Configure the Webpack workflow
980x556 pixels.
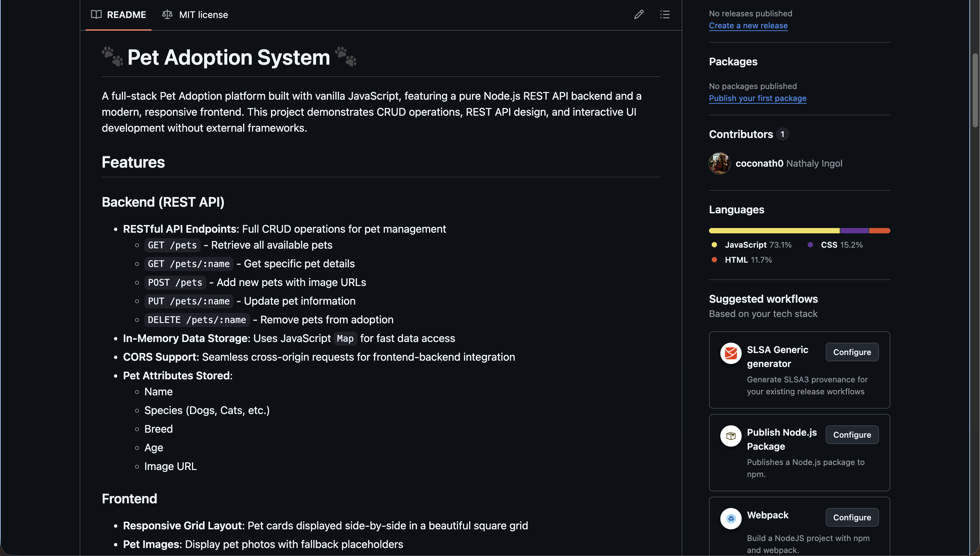pos(852,517)
